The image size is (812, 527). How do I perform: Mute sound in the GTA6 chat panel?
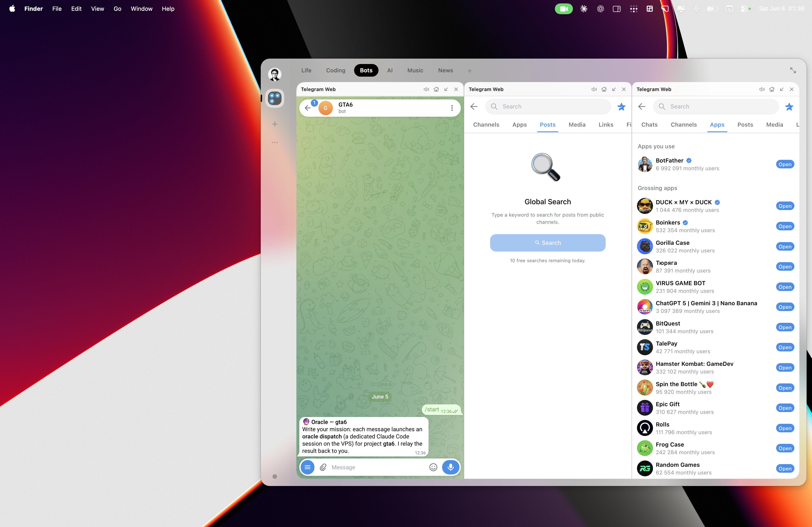point(426,89)
